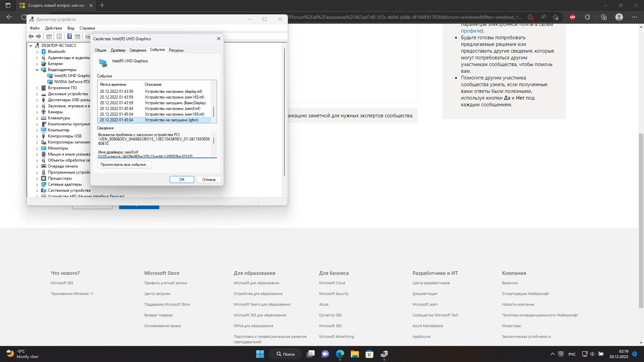Image resolution: width=644 pixels, height=362 pixels.
Task: Click the Properties toolbar icon in Device Manager
Action: pyautogui.click(x=59, y=36)
